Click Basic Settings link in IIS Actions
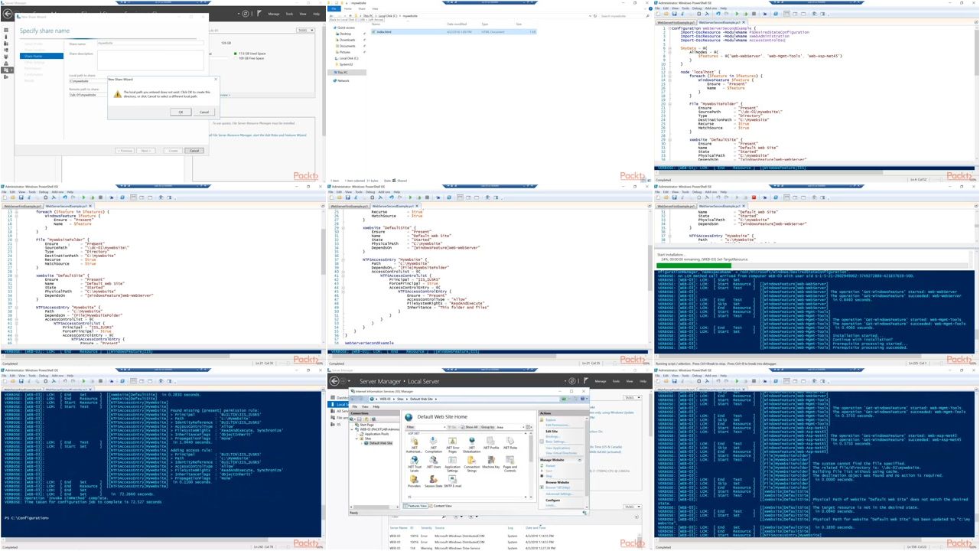This screenshot has width=980, height=551. click(555, 442)
